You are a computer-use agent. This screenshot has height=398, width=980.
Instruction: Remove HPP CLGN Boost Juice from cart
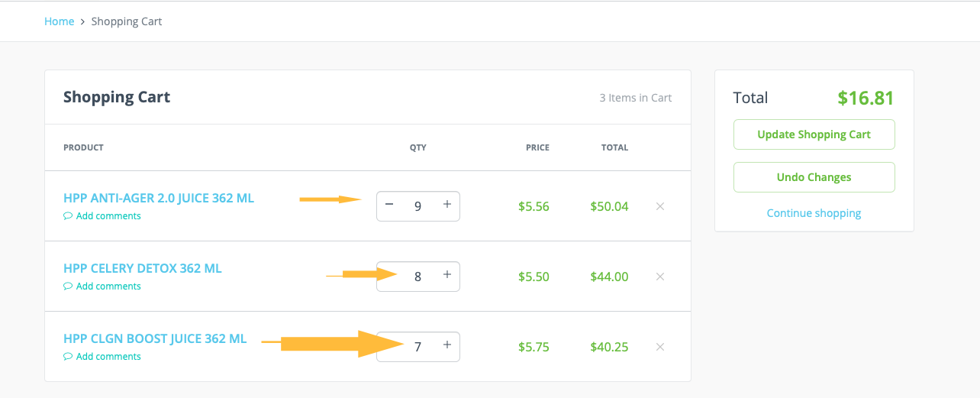coord(660,347)
